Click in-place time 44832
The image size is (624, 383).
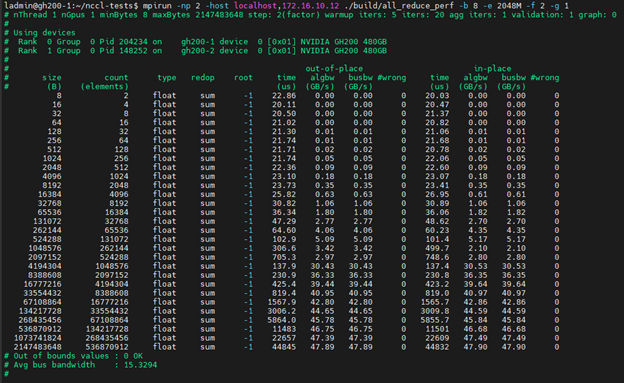tap(437, 347)
